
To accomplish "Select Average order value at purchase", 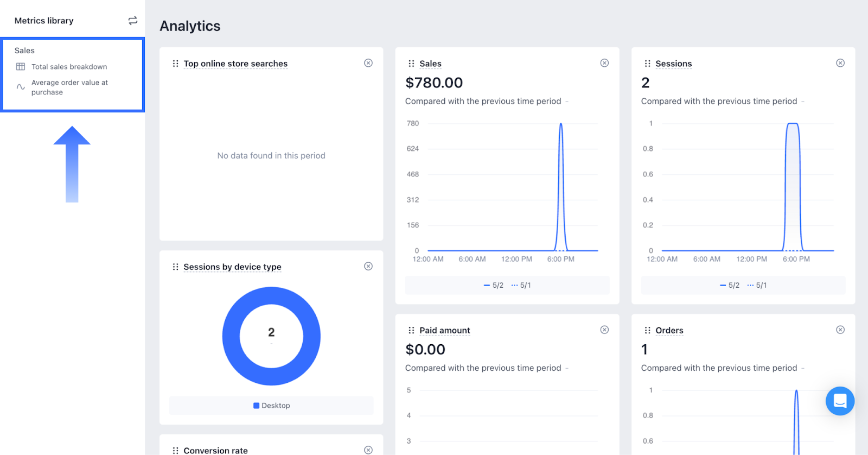I will pyautogui.click(x=69, y=87).
